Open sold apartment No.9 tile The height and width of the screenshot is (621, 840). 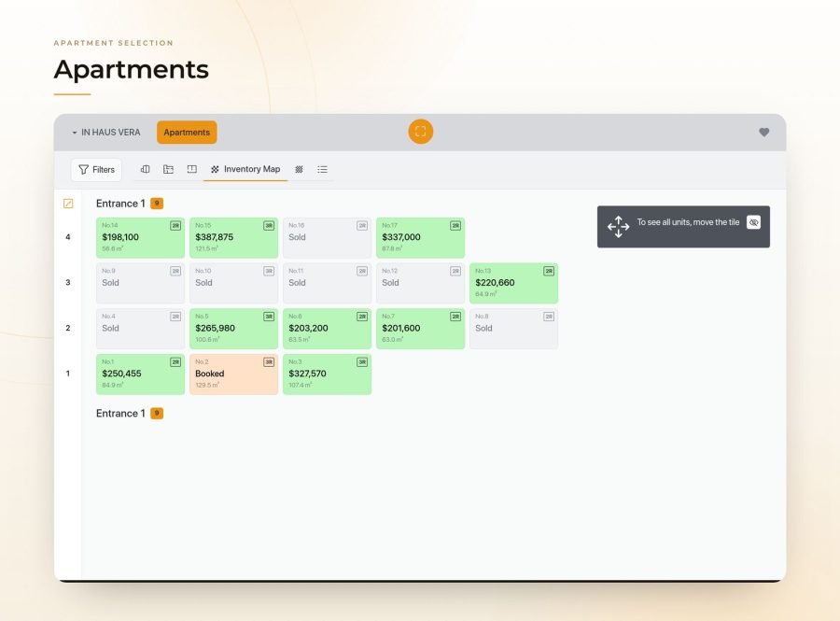point(140,283)
